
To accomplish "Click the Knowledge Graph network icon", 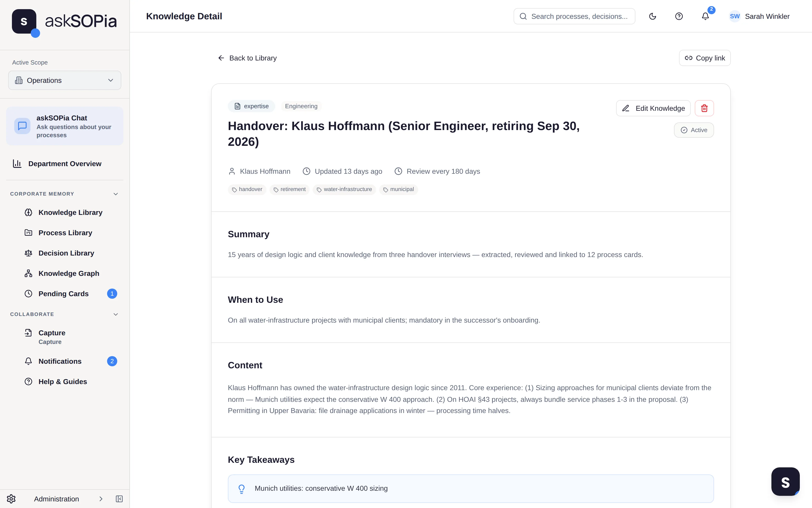I will pyautogui.click(x=28, y=274).
